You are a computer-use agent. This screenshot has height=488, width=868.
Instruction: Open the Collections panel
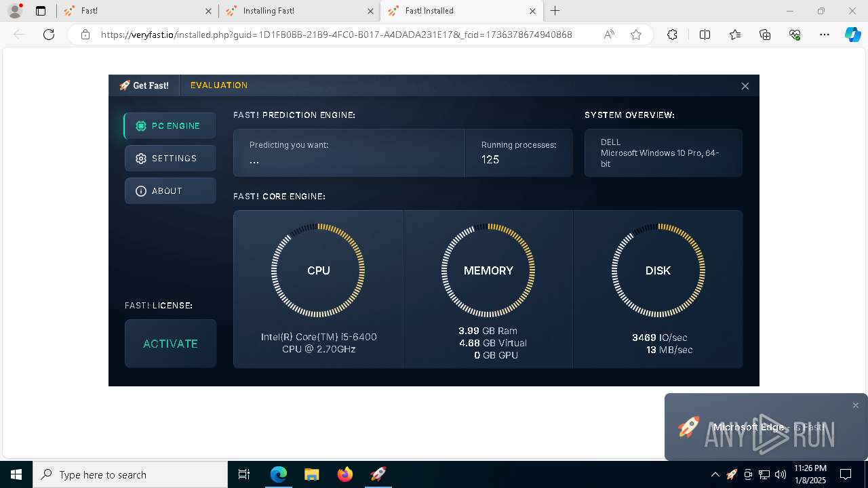[765, 35]
